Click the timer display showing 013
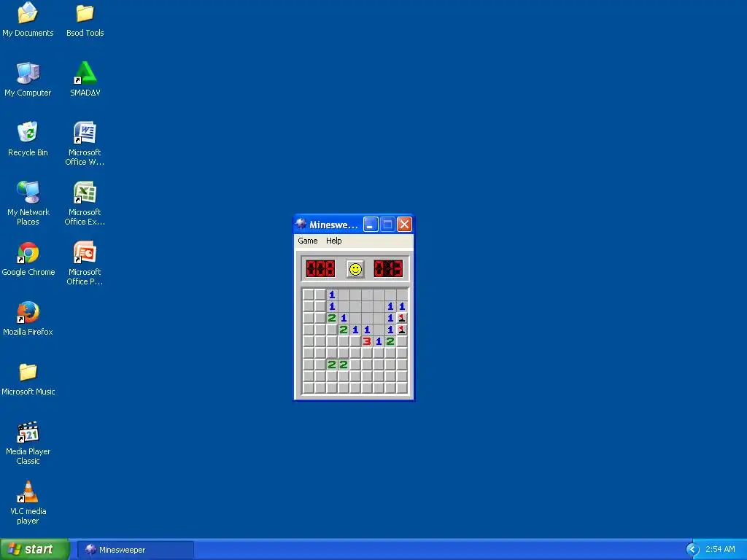 (388, 268)
